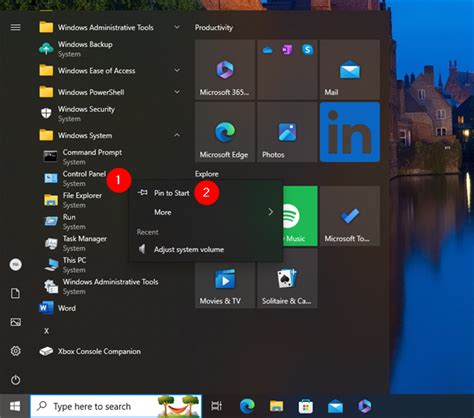Expand Windows PowerShell folder chevron
Image resolution: width=474 pixels, height=418 pixels.
pos(177,92)
